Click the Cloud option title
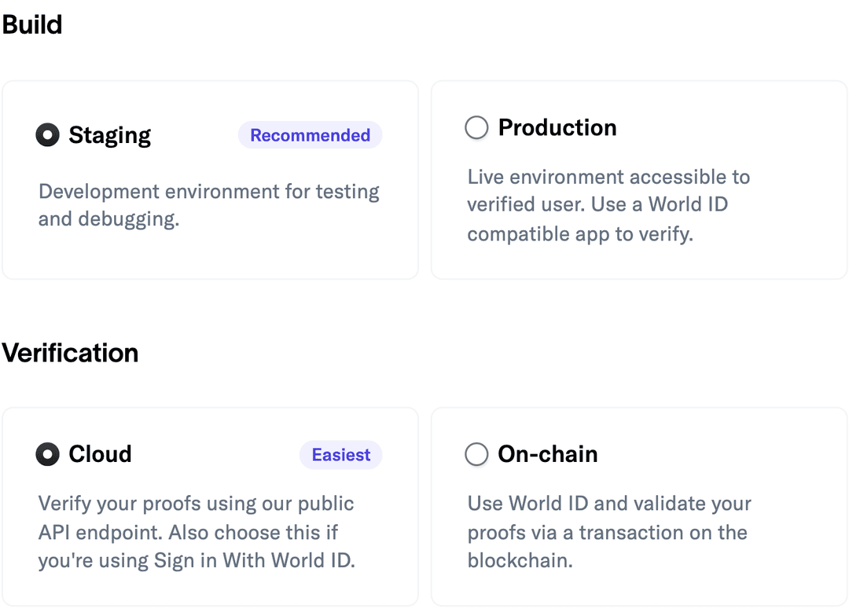This screenshot has width=849, height=616. pyautogui.click(x=100, y=454)
